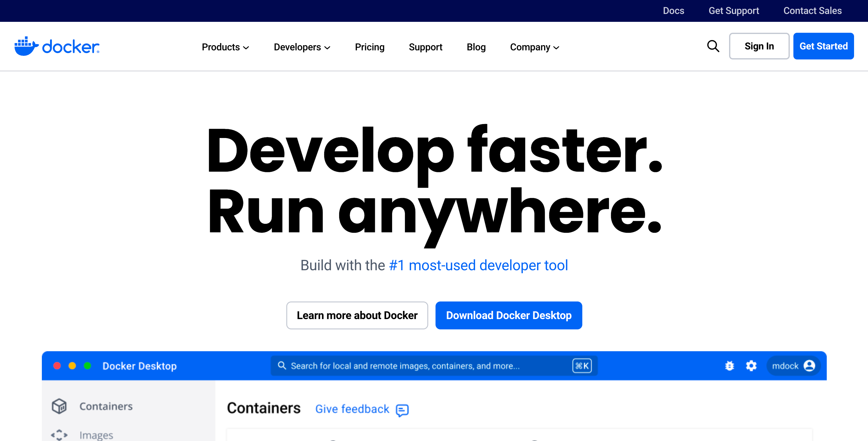
Task: Expand the Company dropdown menu
Action: 535,47
